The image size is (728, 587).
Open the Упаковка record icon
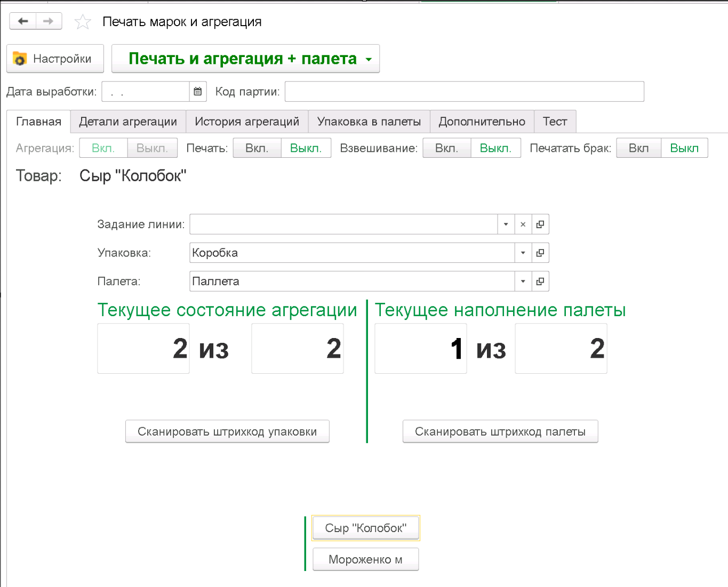(x=540, y=253)
